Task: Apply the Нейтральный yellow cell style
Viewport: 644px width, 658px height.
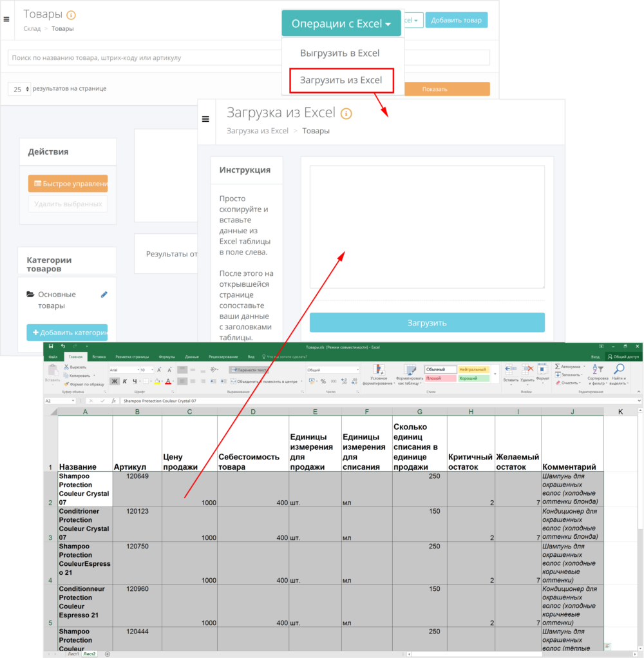Action: [x=473, y=370]
